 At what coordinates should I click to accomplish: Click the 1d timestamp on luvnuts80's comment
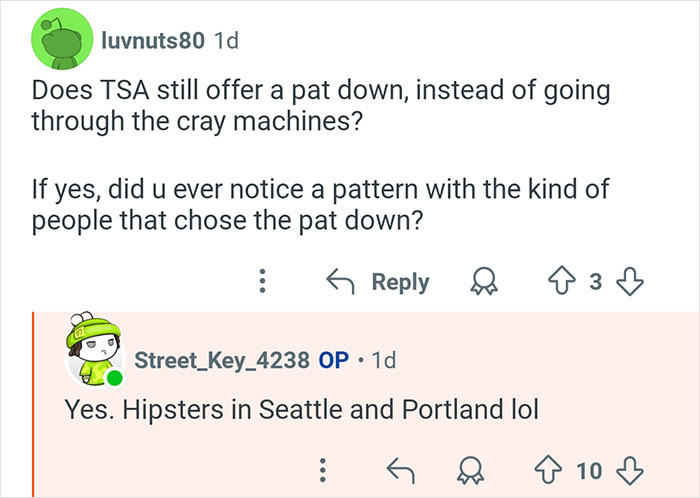point(226,41)
